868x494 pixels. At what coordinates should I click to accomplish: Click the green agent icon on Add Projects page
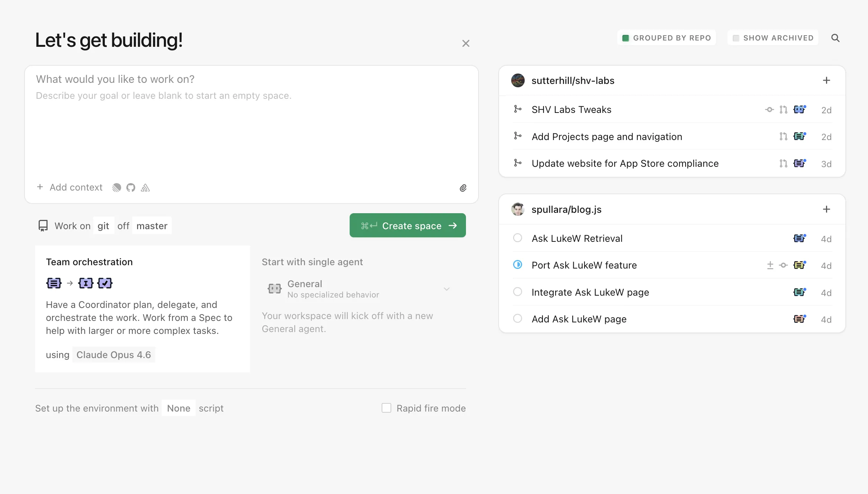(x=800, y=136)
